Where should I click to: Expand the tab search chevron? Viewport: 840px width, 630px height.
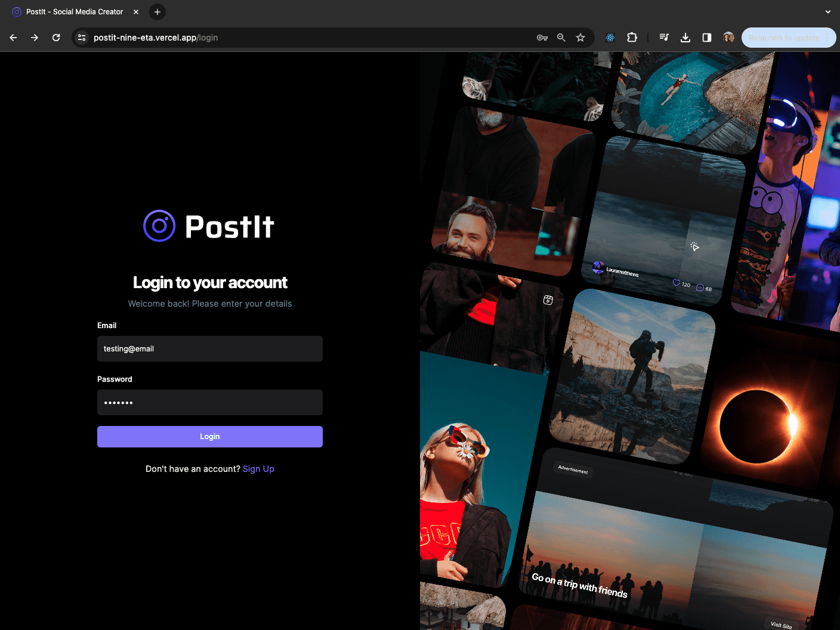click(827, 12)
